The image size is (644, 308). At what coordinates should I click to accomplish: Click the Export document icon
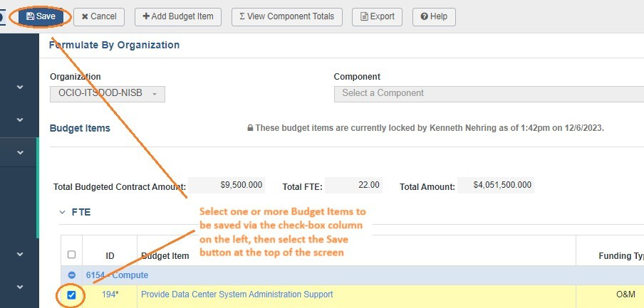(363, 17)
